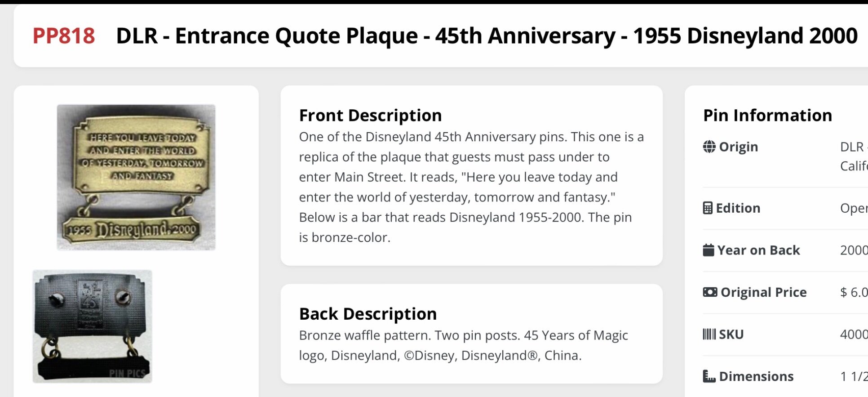868x397 pixels.
Task: Click the Back Description heading
Action: click(368, 314)
